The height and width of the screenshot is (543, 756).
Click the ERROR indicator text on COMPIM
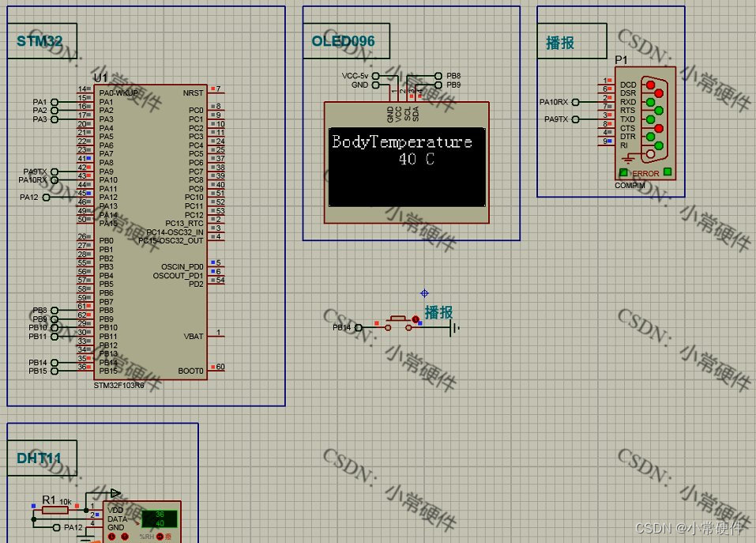click(x=645, y=174)
